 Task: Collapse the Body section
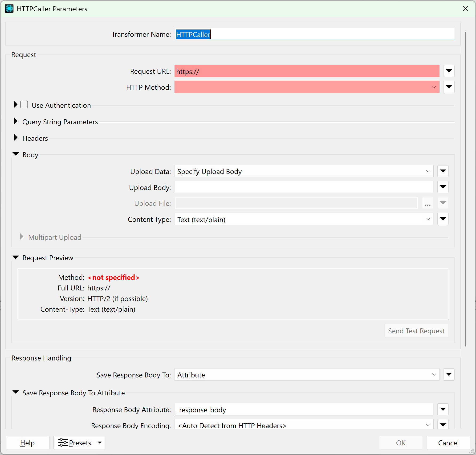[16, 154]
